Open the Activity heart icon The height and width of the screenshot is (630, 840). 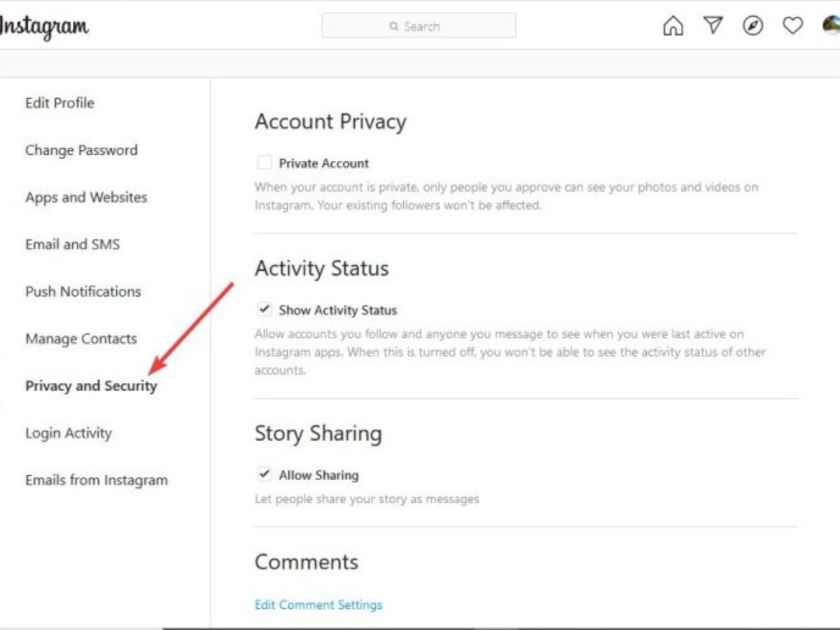792,26
